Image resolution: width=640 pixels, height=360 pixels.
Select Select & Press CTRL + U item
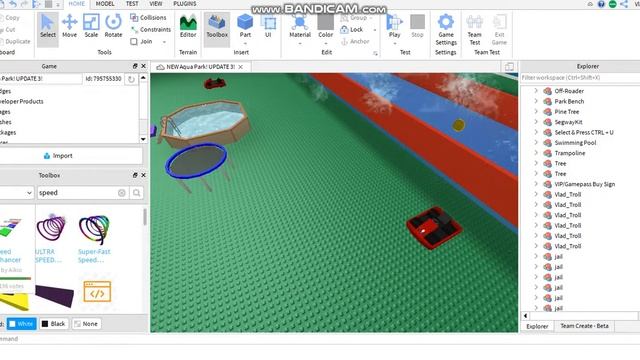(583, 132)
